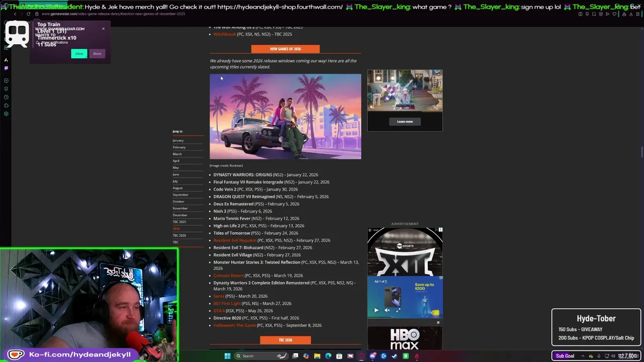Close the notification permission popup

103,28
